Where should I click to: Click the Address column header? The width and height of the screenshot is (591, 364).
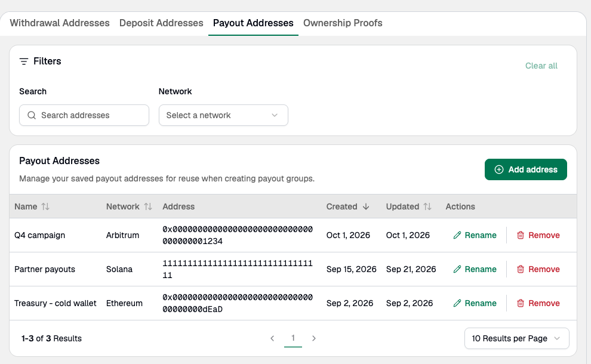(178, 206)
